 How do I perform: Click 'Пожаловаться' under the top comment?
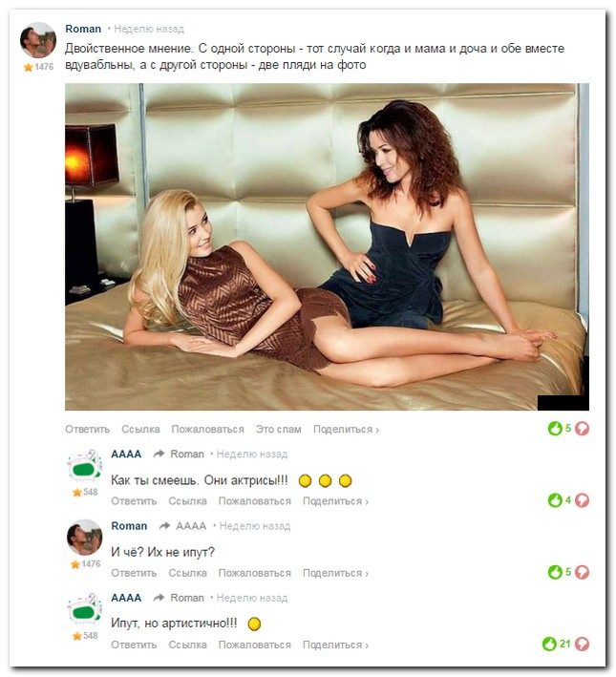point(207,429)
